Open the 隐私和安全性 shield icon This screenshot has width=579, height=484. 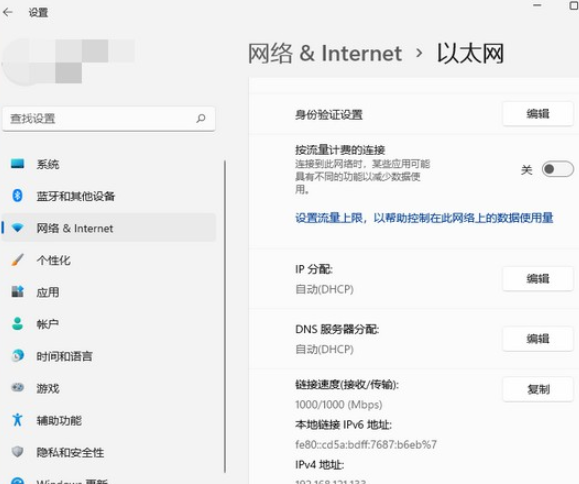click(x=17, y=452)
